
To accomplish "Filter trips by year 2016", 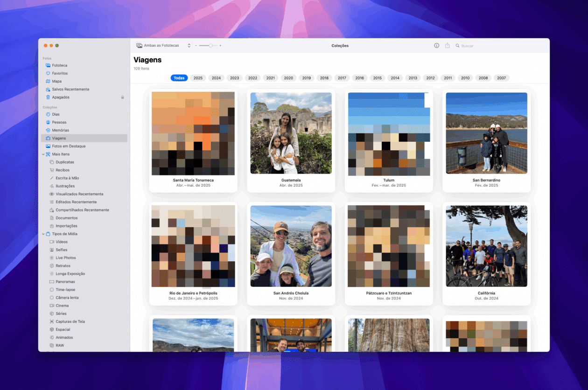I will click(x=359, y=78).
